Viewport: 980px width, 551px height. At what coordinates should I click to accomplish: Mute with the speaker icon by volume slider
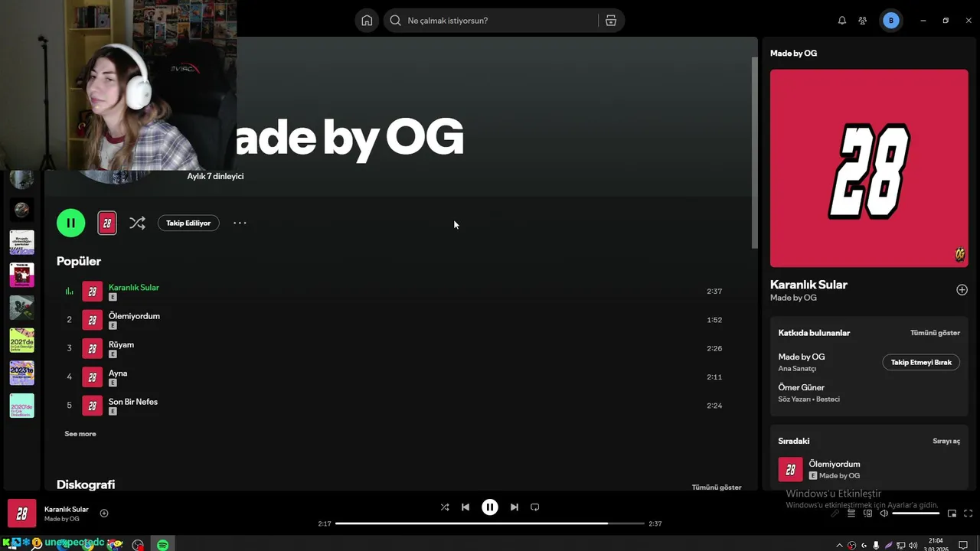884,514
